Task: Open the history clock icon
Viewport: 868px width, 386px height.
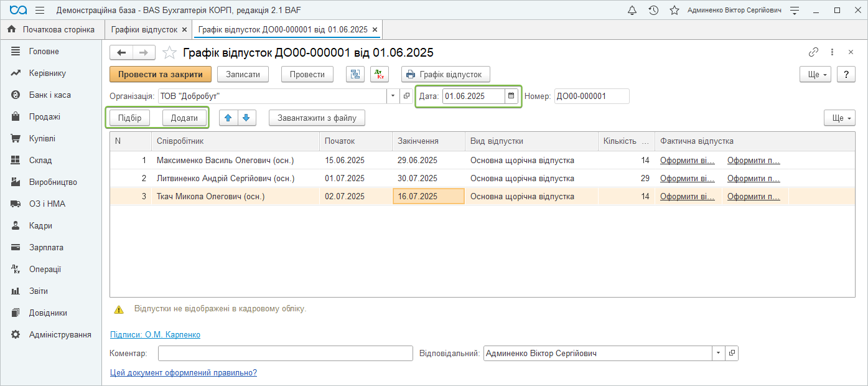Action: [653, 11]
